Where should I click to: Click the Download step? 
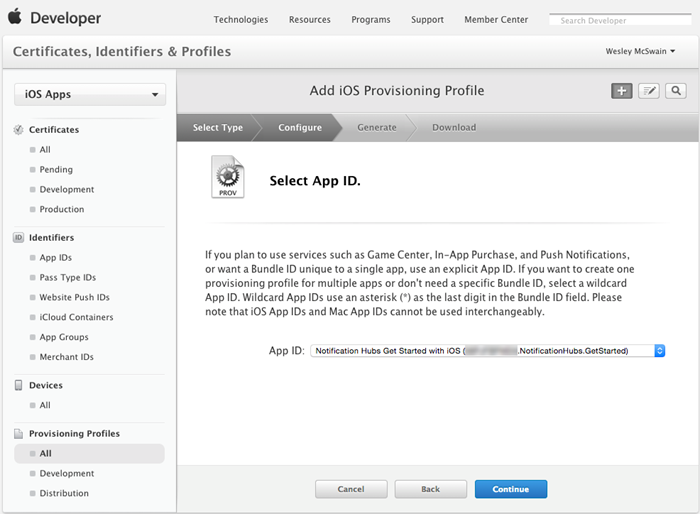[454, 127]
